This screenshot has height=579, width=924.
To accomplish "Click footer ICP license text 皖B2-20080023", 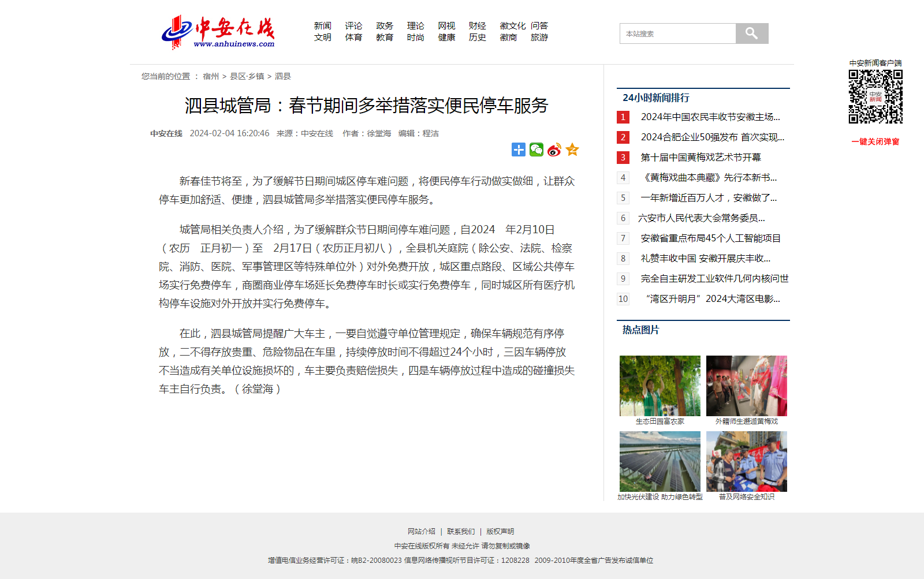I will pos(376,561).
